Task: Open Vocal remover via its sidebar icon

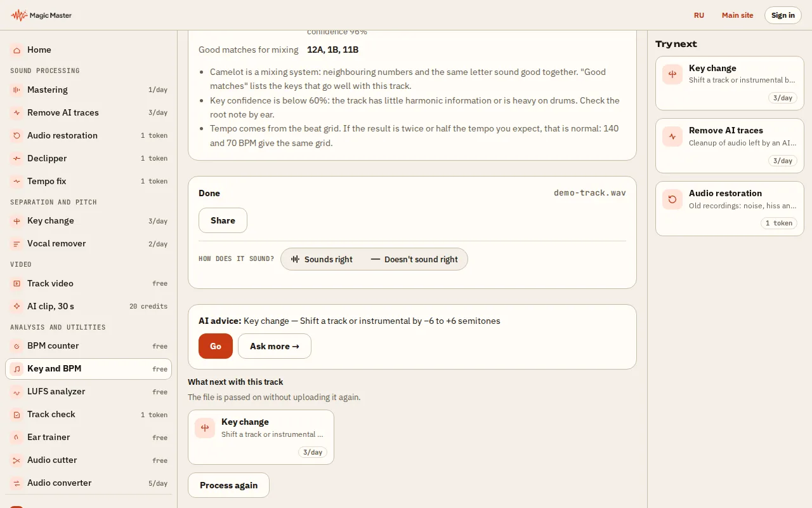Action: point(16,244)
